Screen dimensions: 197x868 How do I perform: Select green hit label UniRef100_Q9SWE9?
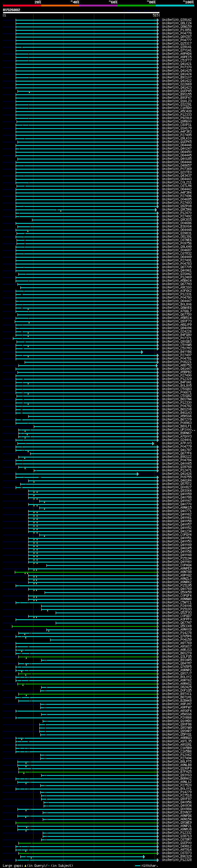(176, 822)
